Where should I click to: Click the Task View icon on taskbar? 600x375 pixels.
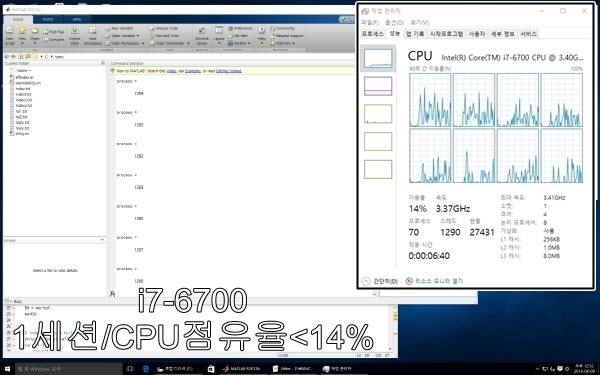tap(130, 369)
